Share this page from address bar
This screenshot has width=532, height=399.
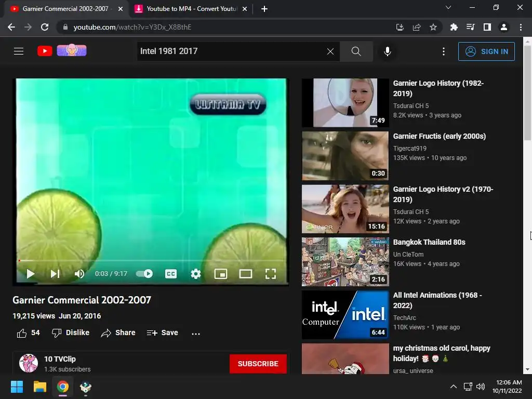417,27
